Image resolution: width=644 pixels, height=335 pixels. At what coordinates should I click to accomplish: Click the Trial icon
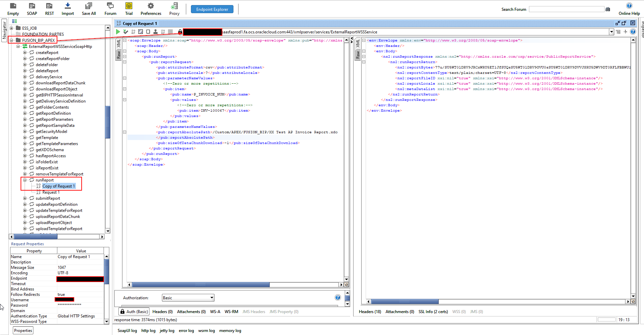click(129, 6)
